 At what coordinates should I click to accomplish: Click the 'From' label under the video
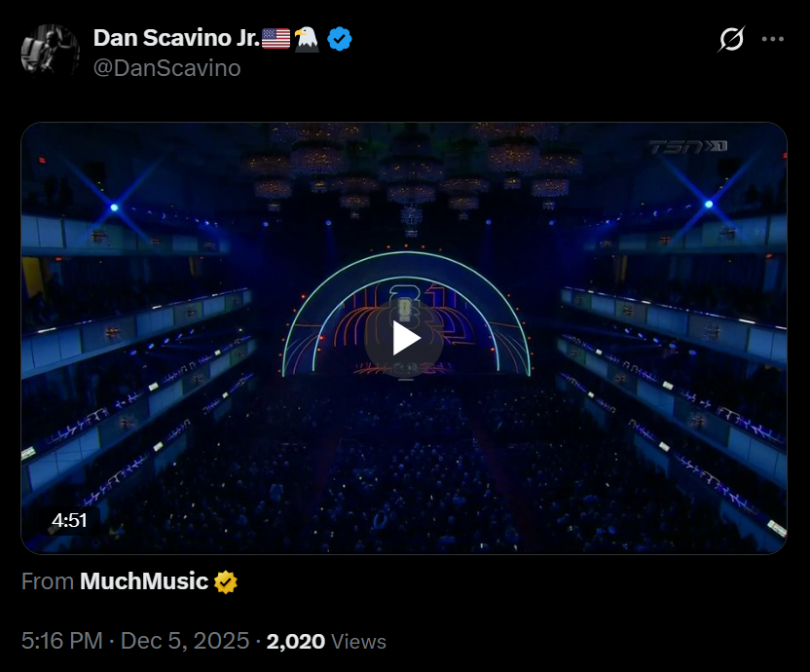tap(48, 581)
